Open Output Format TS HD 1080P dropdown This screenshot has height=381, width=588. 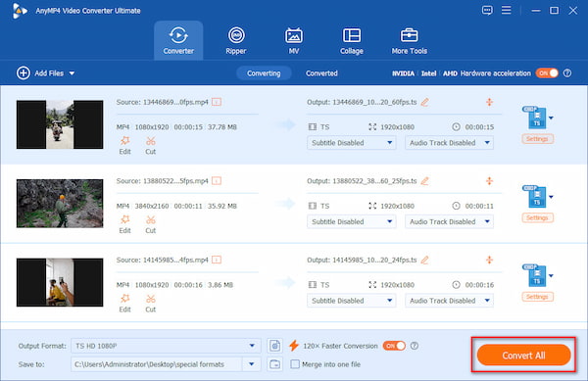point(166,346)
